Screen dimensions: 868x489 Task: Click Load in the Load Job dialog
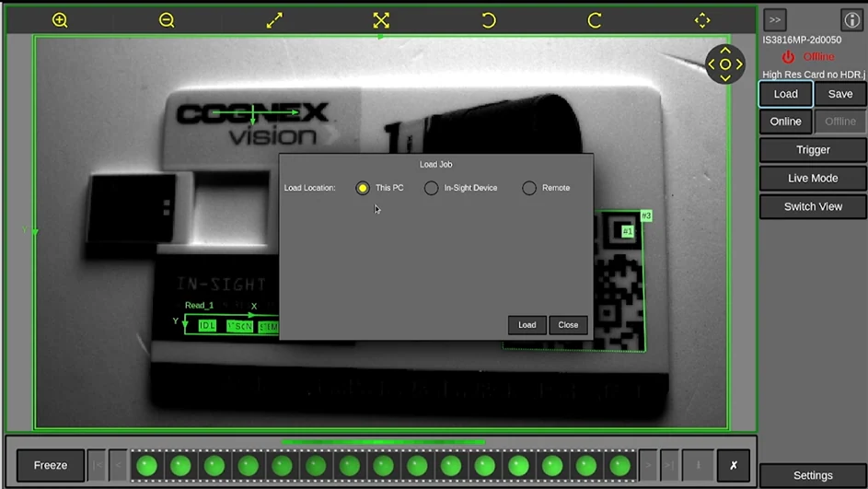(x=527, y=325)
